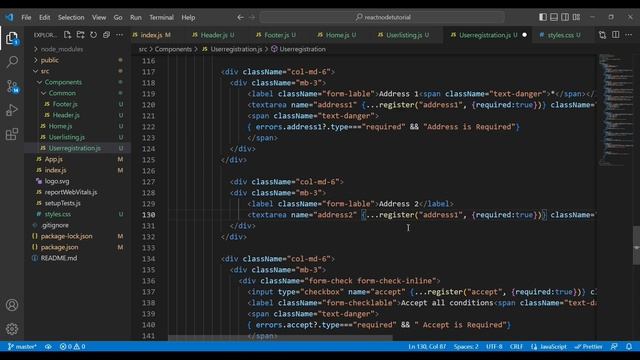Click Spaces: 2 indentation setting
Viewport: 640px width, 360px height.
(x=466, y=347)
